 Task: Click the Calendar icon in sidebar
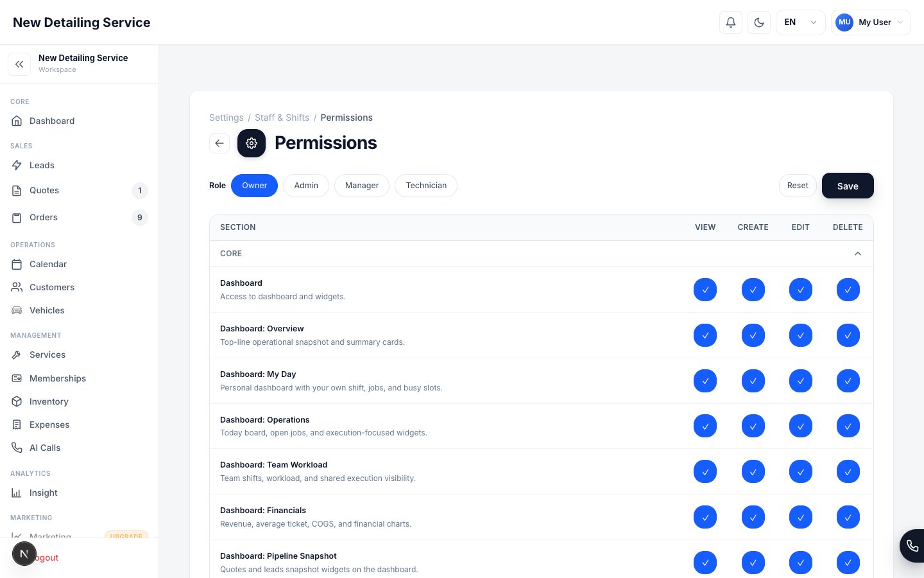(17, 264)
